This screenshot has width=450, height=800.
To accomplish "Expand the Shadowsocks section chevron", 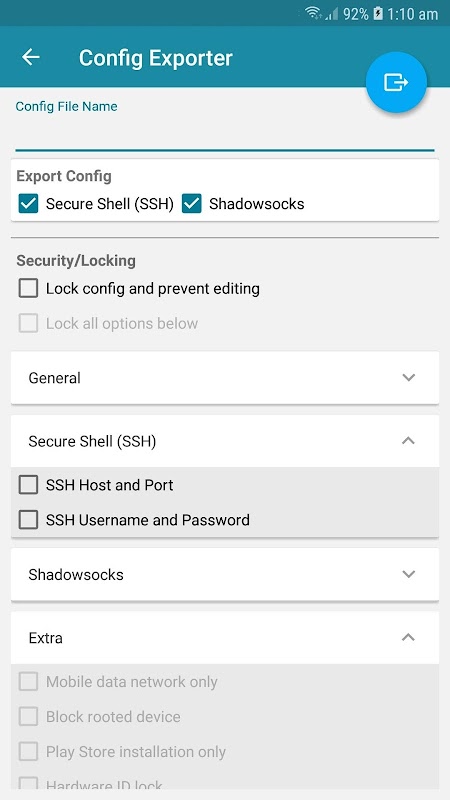I will point(408,574).
